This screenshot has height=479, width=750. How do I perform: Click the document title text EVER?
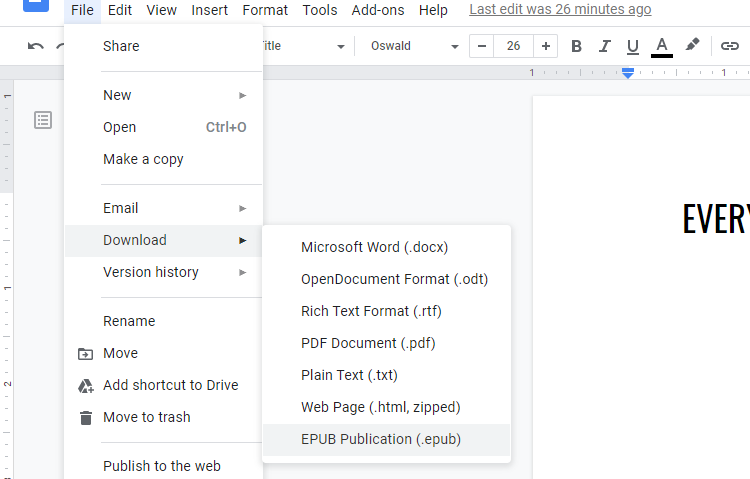(716, 219)
